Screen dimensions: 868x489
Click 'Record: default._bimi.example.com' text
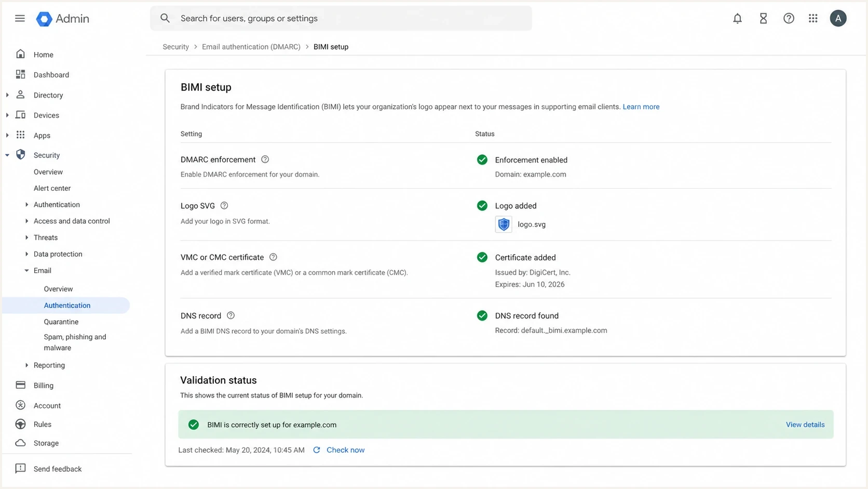pyautogui.click(x=551, y=331)
